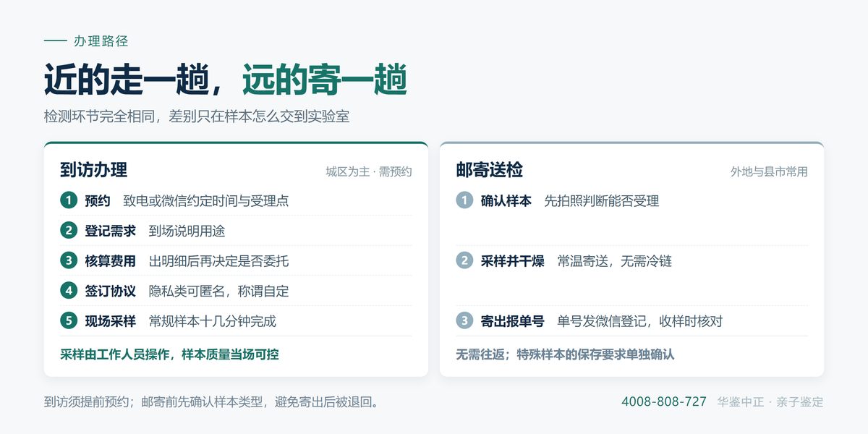
Task: Click step label 预约
Action: pos(97,201)
